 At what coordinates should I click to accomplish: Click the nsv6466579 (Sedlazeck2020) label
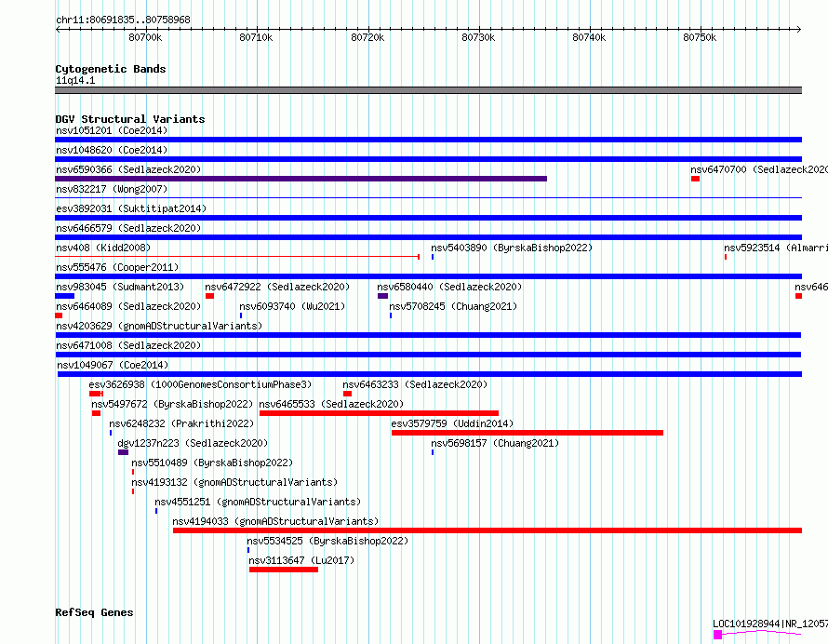[128, 228]
